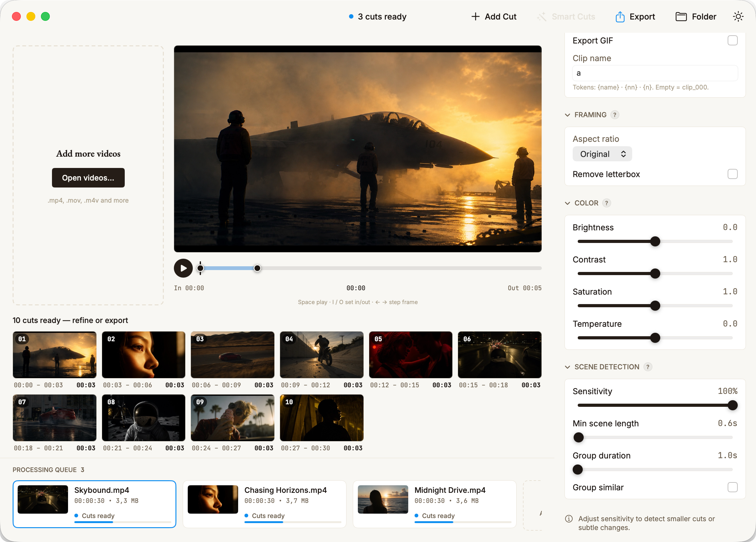The width and height of the screenshot is (756, 542).
Task: Open the FRAMING help question mark
Action: [615, 115]
